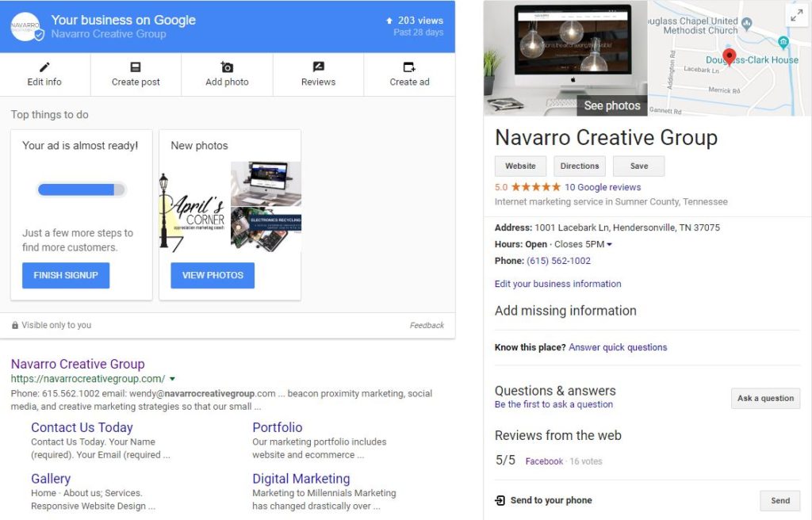This screenshot has height=520, width=812.
Task: Expand the hours dropdown next to Closes 5PM
Action: 609,244
